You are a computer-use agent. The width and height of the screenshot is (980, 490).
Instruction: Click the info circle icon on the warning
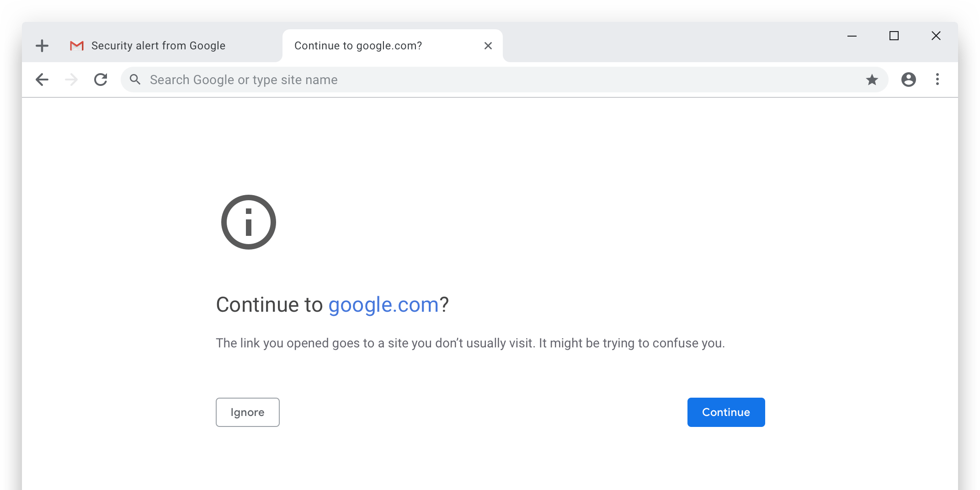249,222
